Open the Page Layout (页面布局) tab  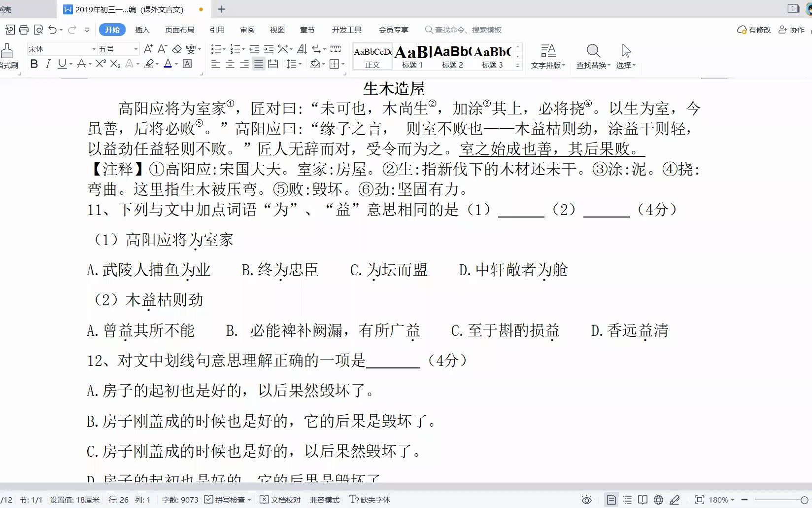[x=179, y=30]
